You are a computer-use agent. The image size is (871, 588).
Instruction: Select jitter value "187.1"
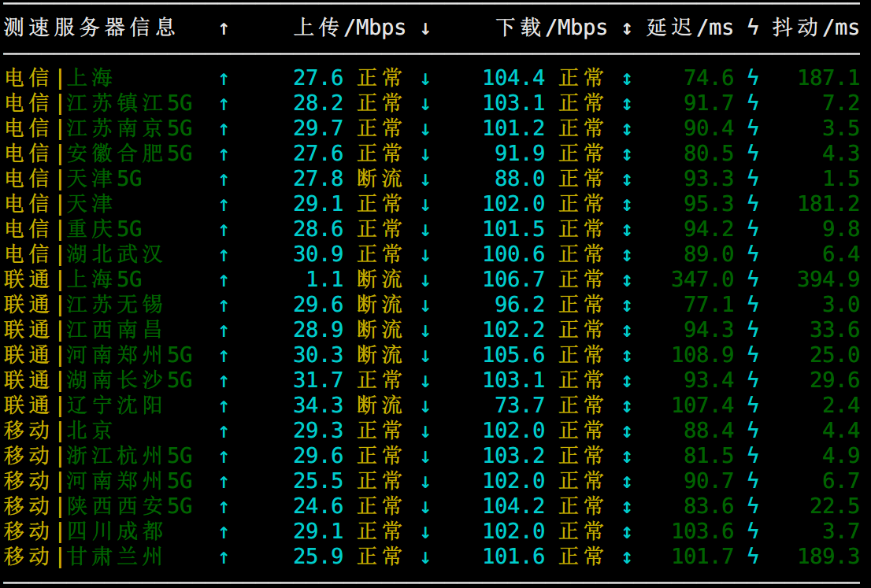(828, 78)
